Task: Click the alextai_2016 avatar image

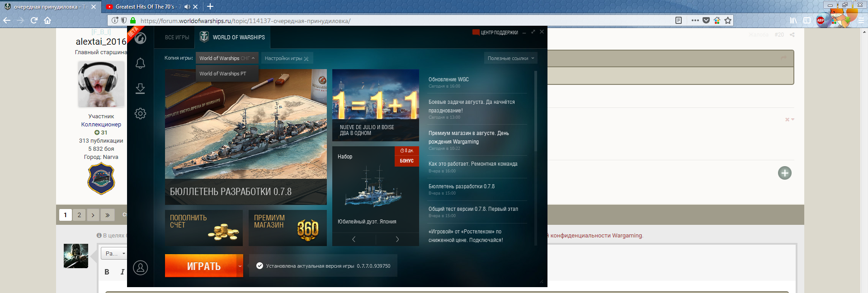Action: click(x=101, y=84)
